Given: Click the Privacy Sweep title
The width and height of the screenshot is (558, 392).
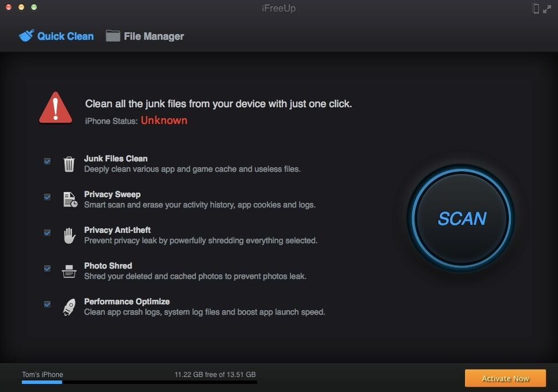Looking at the screenshot, I should [x=112, y=194].
